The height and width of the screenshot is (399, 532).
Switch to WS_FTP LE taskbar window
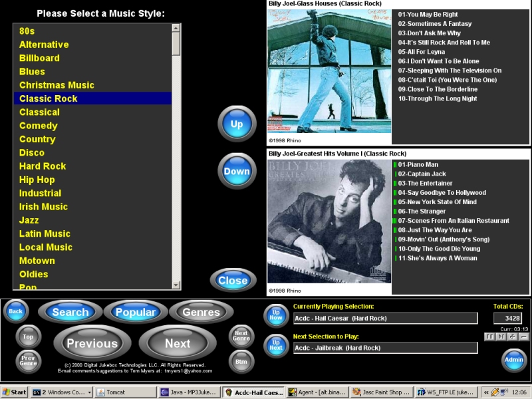tap(446, 392)
